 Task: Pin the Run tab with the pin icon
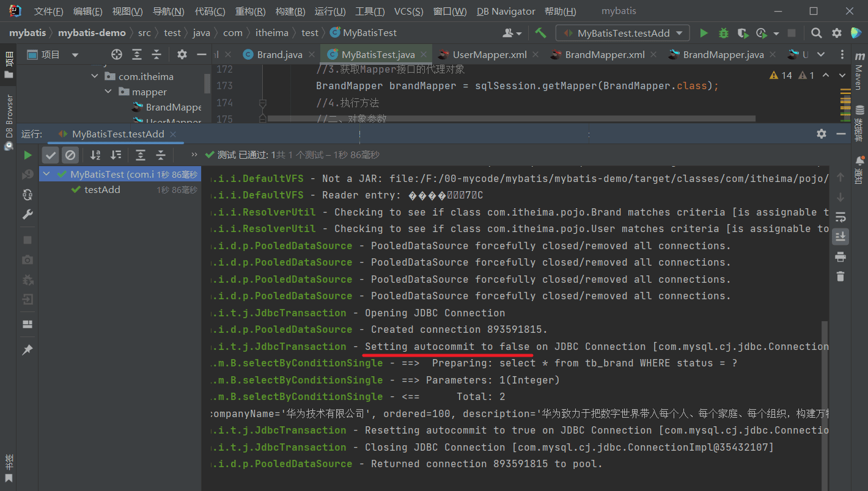[x=28, y=350]
